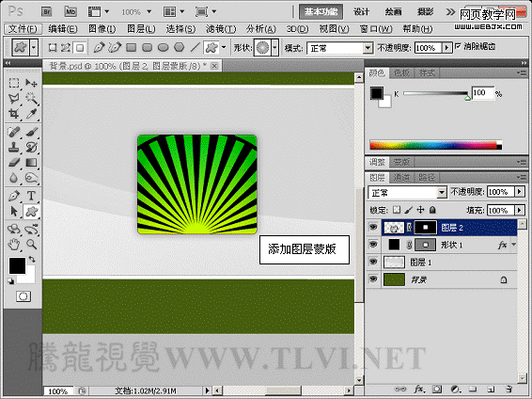Image resolution: width=532 pixels, height=399 pixels.
Task: Open the layer opacity slider arrow
Action: click(x=520, y=192)
